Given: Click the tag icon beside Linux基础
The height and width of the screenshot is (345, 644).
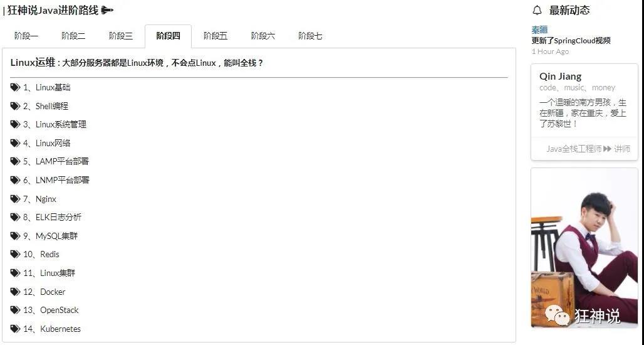Looking at the screenshot, I should point(15,87).
